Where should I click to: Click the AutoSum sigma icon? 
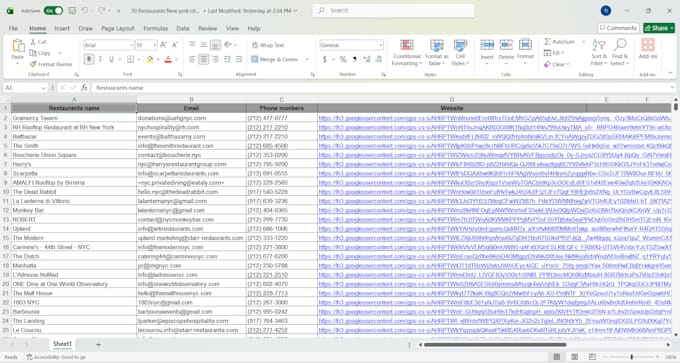[547, 42]
